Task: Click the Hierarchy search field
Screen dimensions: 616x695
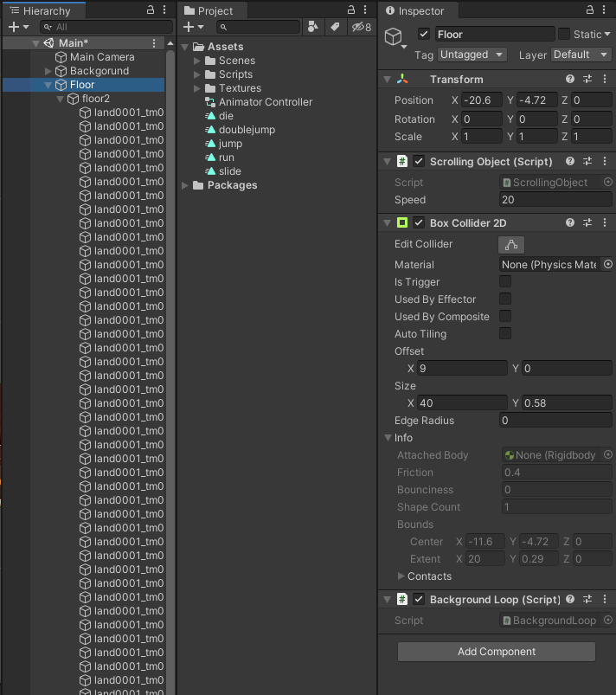Action: point(106,27)
